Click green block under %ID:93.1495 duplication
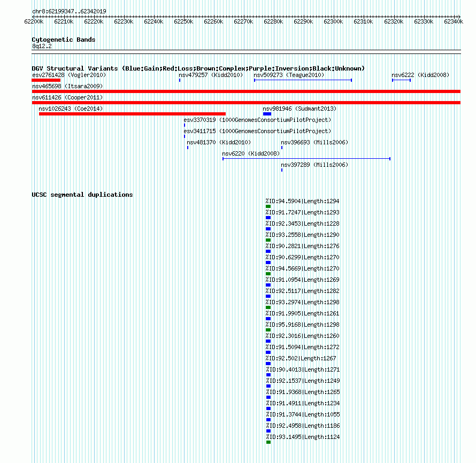The image size is (476, 463). [x=268, y=442]
